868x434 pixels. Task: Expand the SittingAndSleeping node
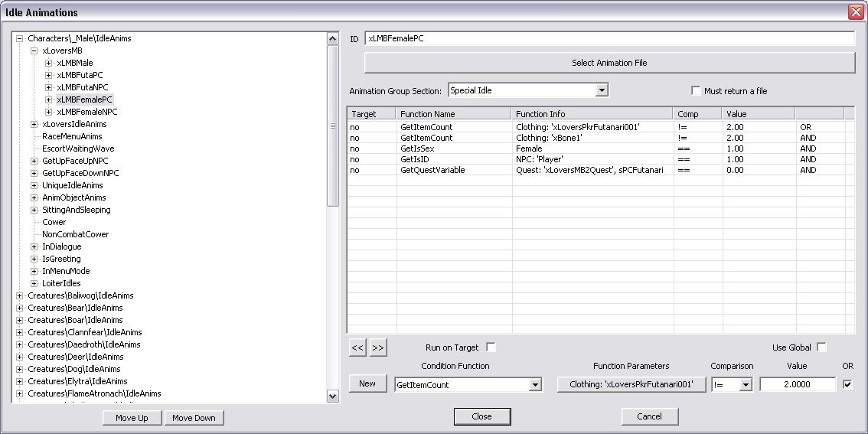pyautogui.click(x=34, y=210)
